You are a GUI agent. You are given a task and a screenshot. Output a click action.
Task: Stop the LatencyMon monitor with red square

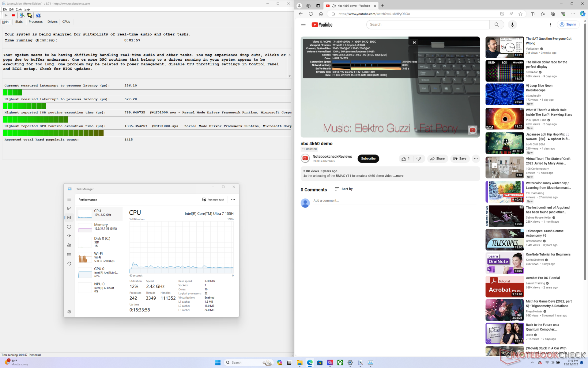coord(13,15)
